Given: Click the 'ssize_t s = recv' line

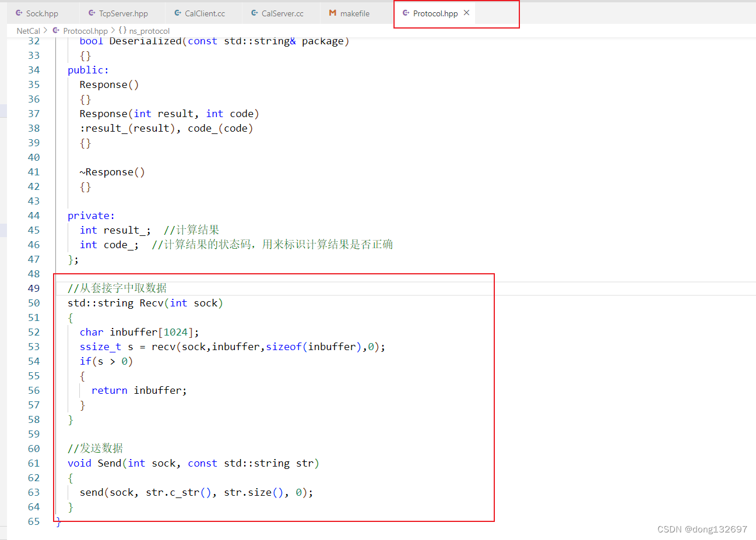Looking at the screenshot, I should pyautogui.click(x=233, y=347).
